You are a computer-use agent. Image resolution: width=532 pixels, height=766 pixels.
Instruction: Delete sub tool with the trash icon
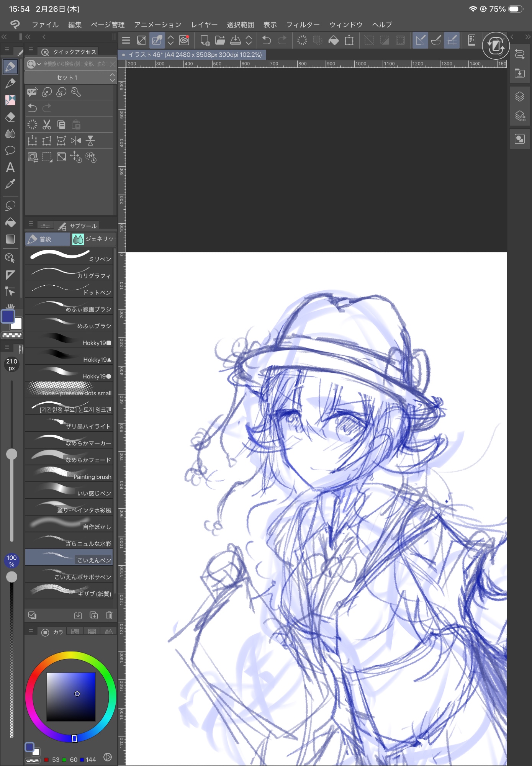tap(109, 615)
